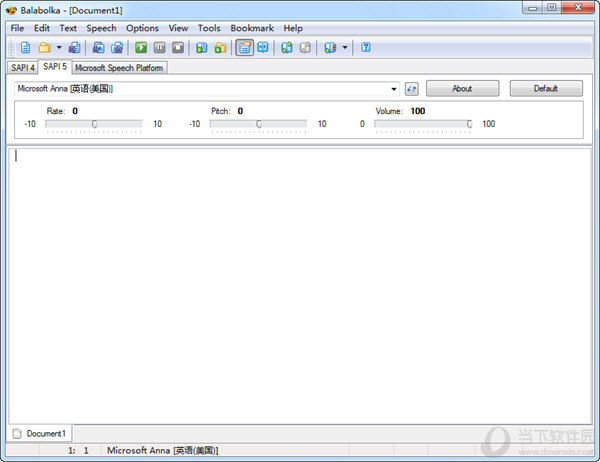
Task: Stop speech with the toolbar stop icon
Action: (178, 48)
